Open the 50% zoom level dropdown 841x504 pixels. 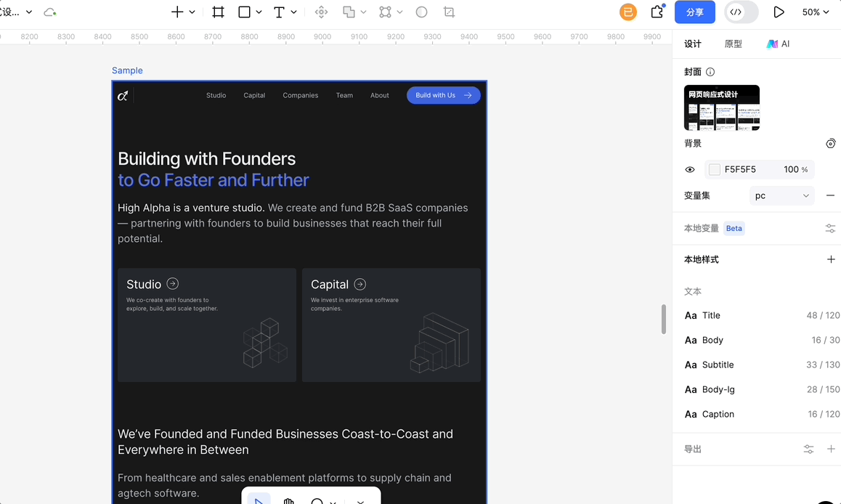815,12
